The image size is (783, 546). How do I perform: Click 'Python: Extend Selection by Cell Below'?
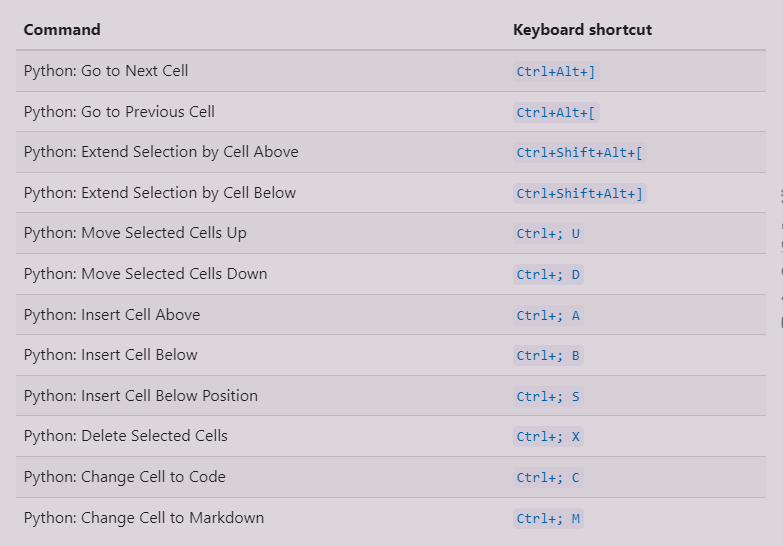(x=160, y=193)
